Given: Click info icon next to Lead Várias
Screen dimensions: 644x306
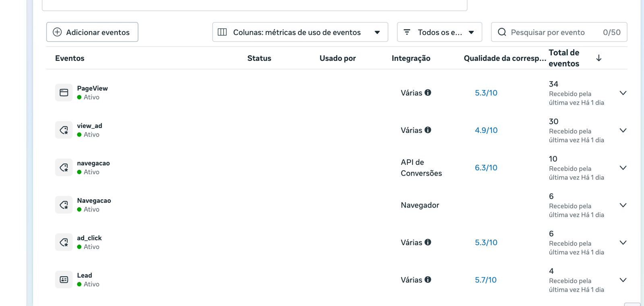Looking at the screenshot, I should point(428,279).
